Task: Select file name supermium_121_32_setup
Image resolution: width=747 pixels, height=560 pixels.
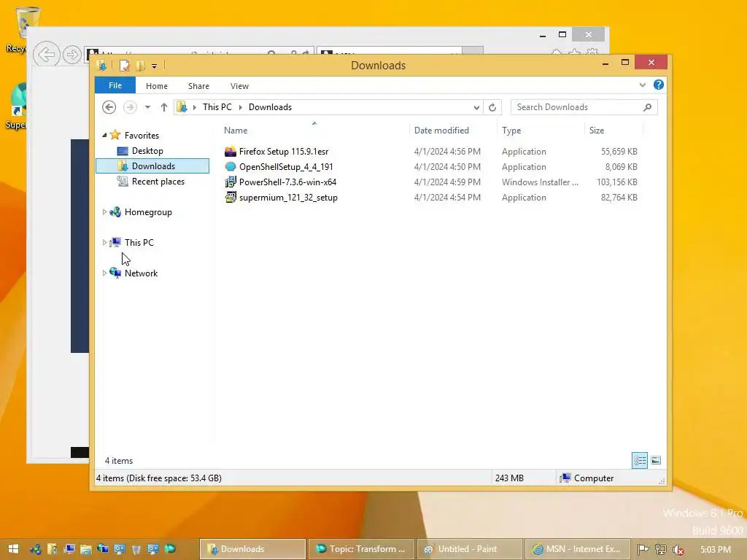Action: click(x=288, y=197)
